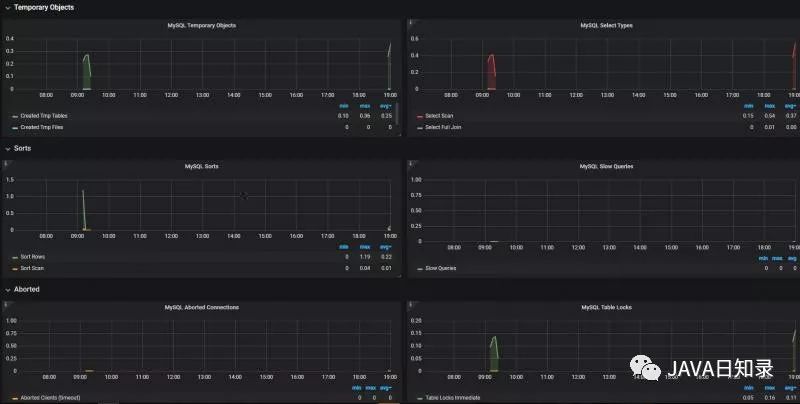Image resolution: width=800 pixels, height=404 pixels.
Task: Show info icon of MySQL Select Types panel
Action: [411, 22]
